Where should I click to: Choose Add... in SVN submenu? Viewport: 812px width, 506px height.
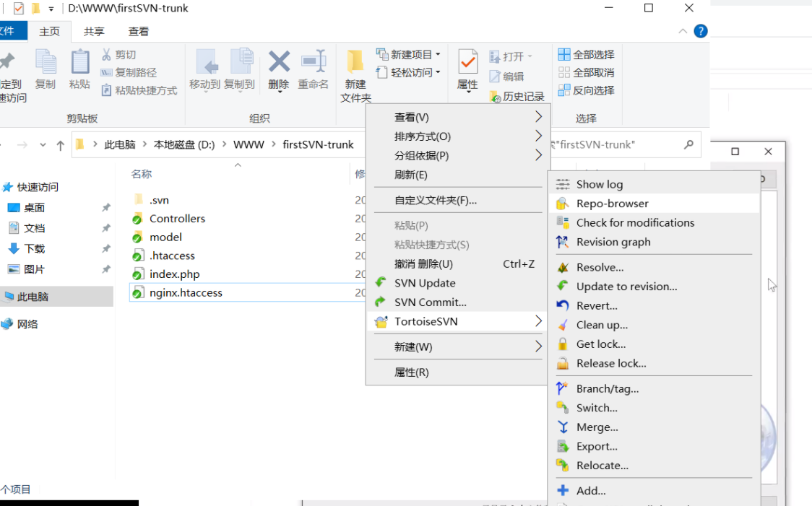click(654, 490)
